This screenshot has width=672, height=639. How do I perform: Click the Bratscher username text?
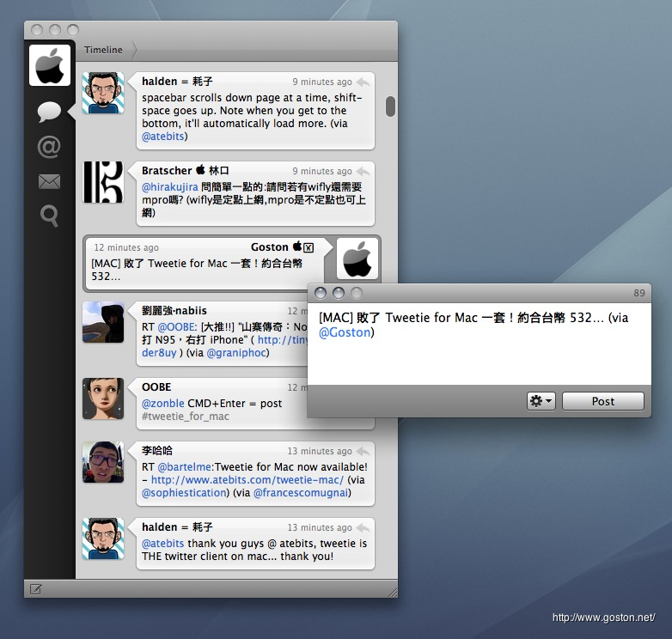tap(167, 170)
